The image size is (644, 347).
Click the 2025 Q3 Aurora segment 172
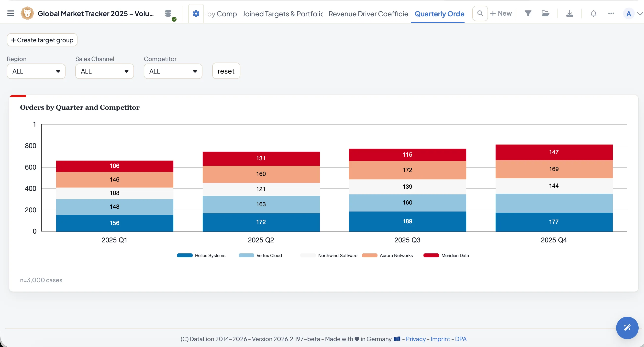[408, 170]
